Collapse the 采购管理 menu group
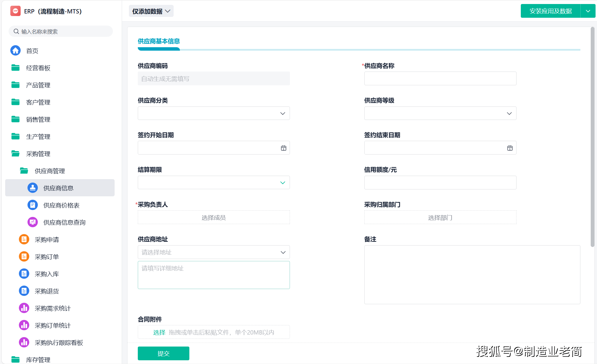597x364 pixels. click(x=60, y=154)
